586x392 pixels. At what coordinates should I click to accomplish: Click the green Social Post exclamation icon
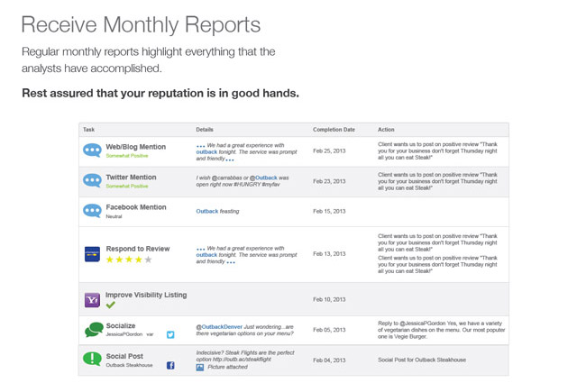coord(92,359)
